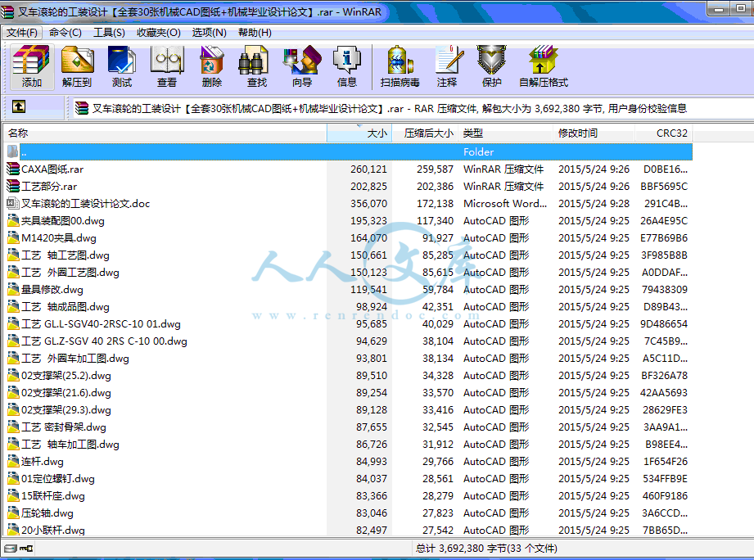Image resolution: width=754 pixels, height=560 pixels.
Task: Click the WinRAR title bar app icon
Action: click(7, 11)
